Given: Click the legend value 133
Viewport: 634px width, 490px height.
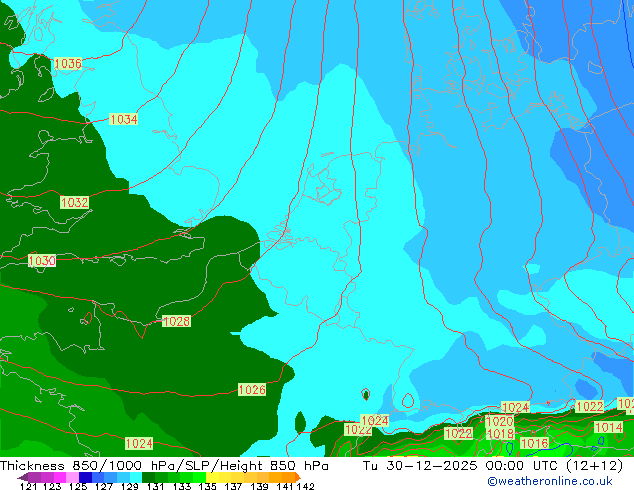Looking at the screenshot, I should tap(182, 486).
